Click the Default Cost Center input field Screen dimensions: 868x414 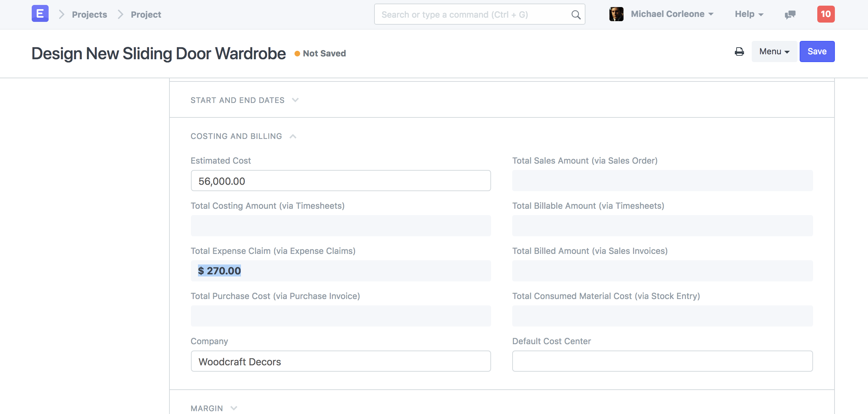click(663, 361)
